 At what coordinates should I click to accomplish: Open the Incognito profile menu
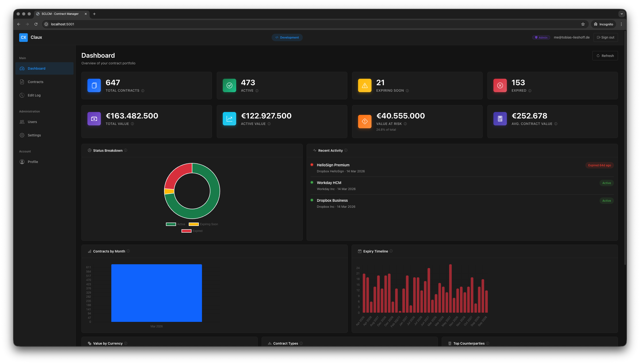[x=603, y=24]
